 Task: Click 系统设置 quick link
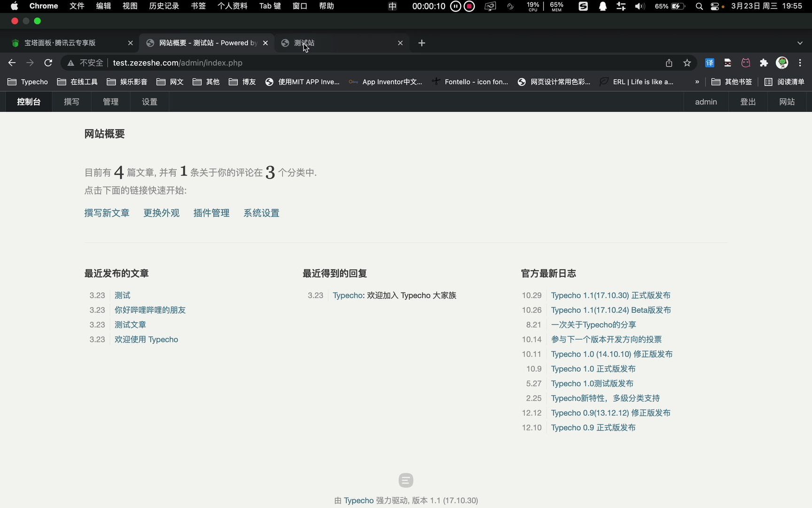tap(261, 213)
